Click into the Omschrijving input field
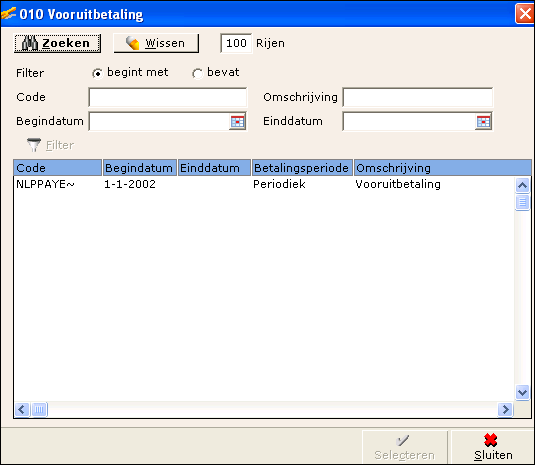 (418, 97)
